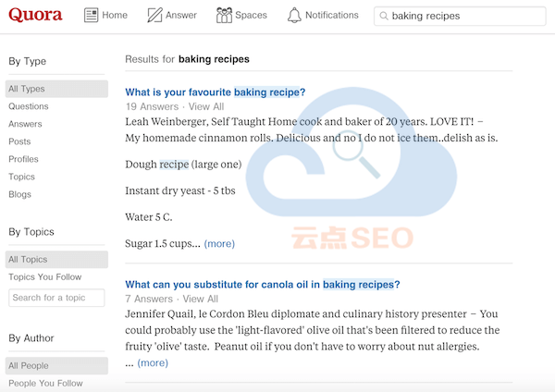Click 'Results for baking recipes' heading
This screenshot has height=392, width=555.
pyautogui.click(x=187, y=59)
